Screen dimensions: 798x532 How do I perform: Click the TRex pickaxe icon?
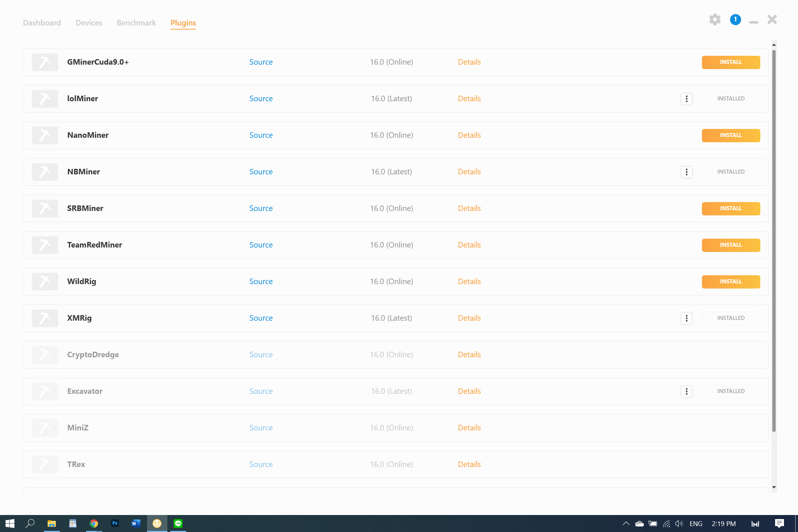click(45, 464)
